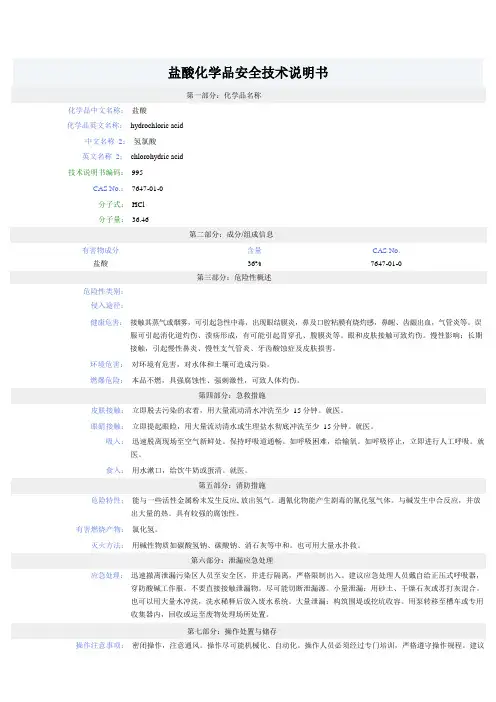Click the label 应急处理
The width and height of the screenshot is (496, 702).
tap(107, 576)
